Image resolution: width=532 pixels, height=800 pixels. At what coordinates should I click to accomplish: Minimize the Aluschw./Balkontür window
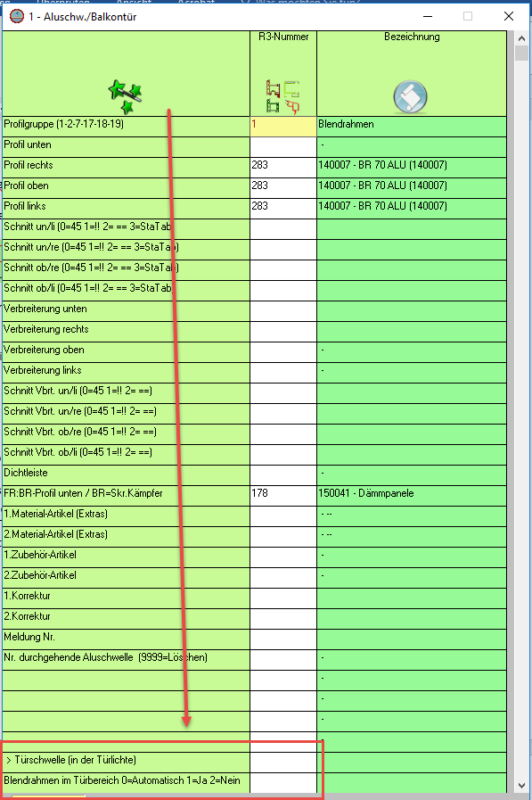click(x=428, y=16)
